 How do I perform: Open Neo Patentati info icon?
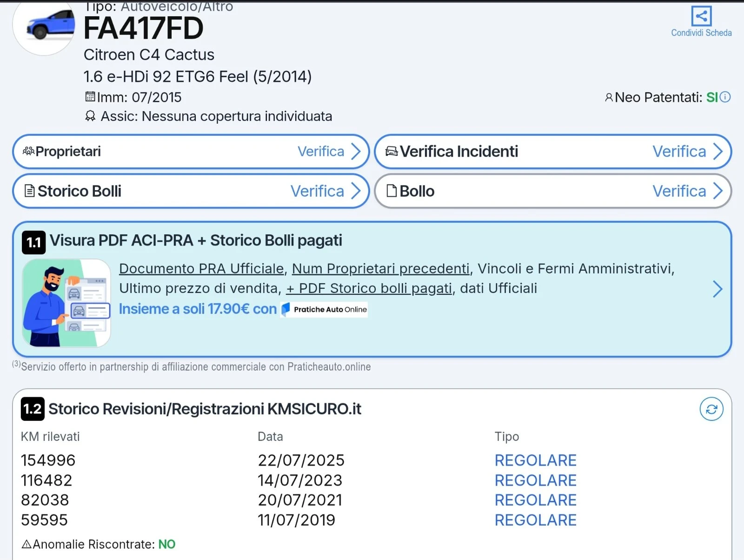tap(725, 97)
